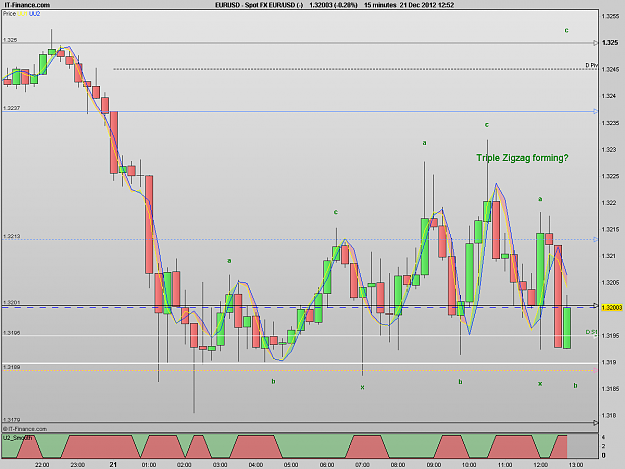Click the "22:00" time axis label

(42, 465)
